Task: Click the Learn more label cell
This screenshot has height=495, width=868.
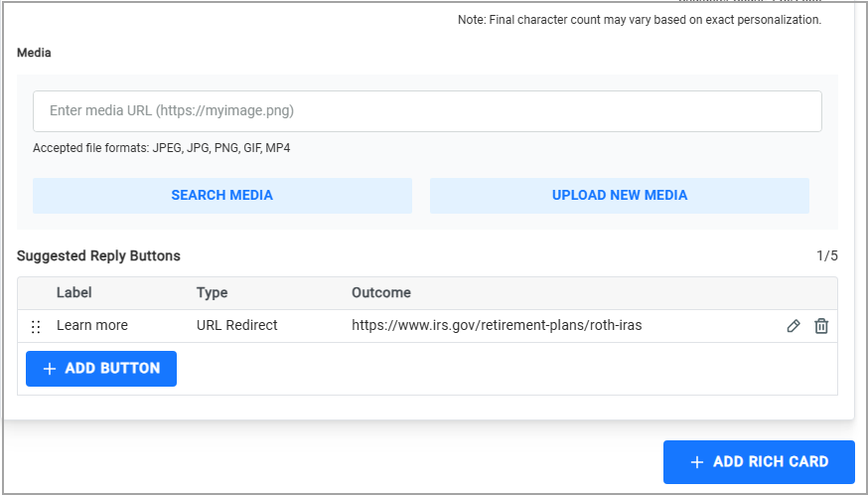Action: pos(92,325)
